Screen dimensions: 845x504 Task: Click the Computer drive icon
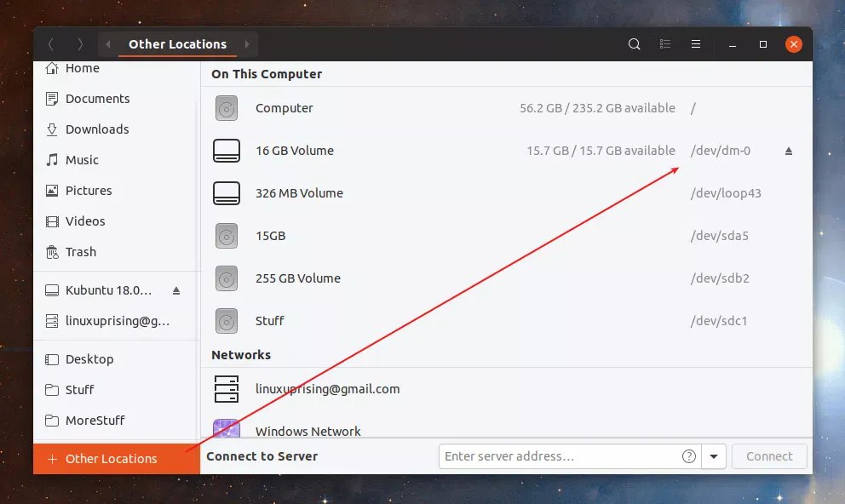(227, 108)
